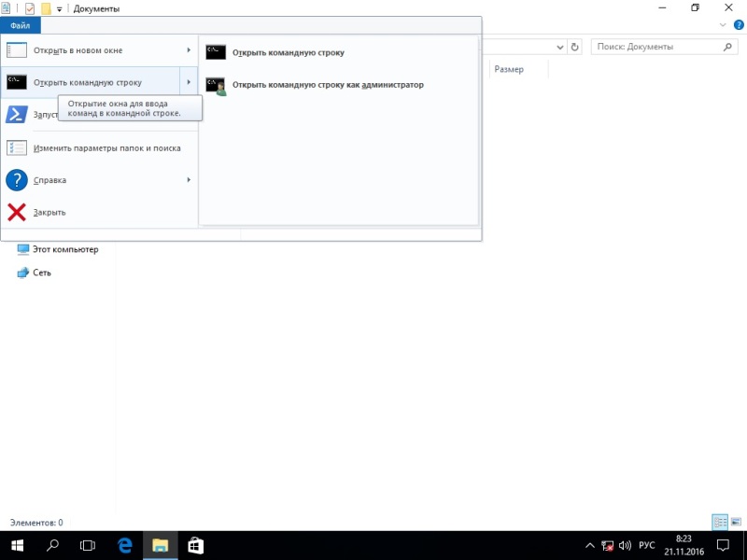Click the РУС language indicator
Viewport: 747px width, 560px height.
click(646, 546)
